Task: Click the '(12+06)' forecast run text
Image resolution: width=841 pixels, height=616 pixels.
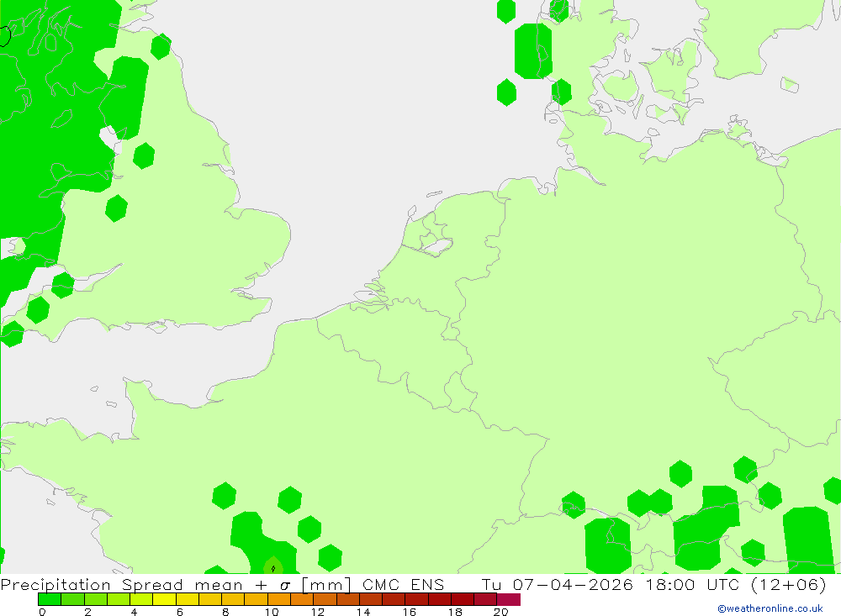Action: (x=789, y=585)
